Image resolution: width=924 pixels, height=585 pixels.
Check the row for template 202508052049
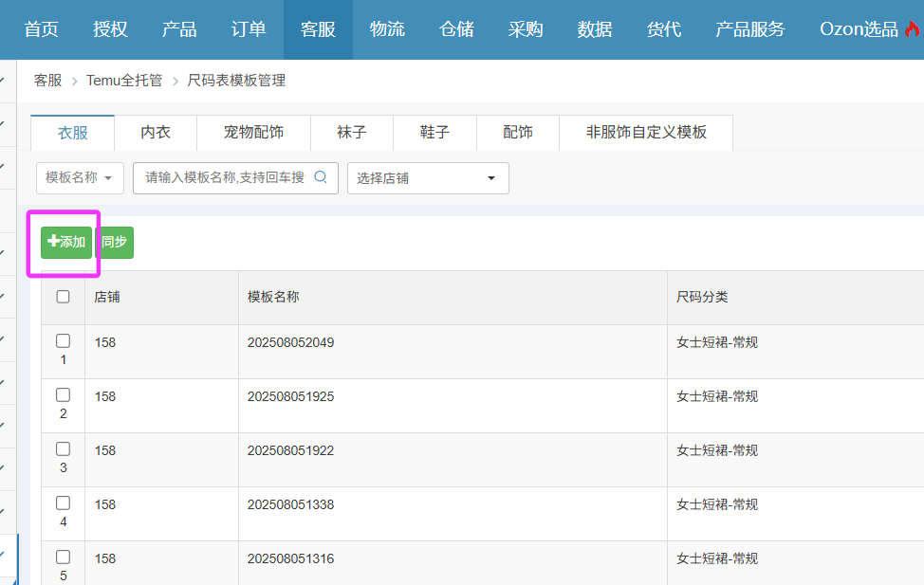coord(64,341)
